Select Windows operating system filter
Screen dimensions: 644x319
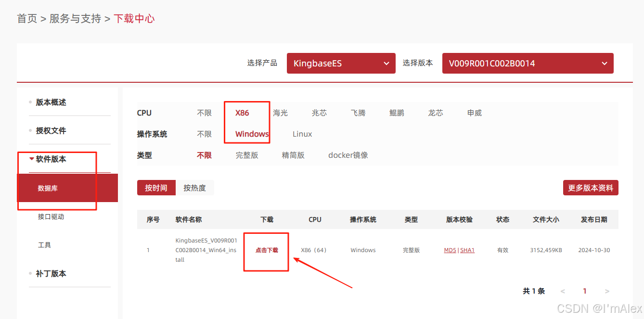click(252, 134)
